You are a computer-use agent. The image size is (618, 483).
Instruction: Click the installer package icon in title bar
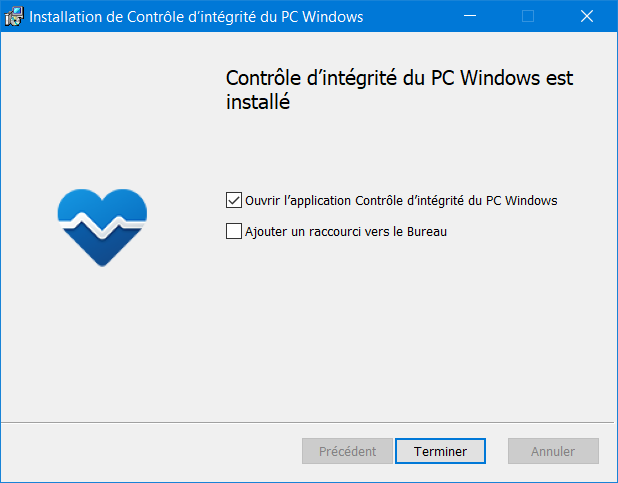click(x=14, y=17)
